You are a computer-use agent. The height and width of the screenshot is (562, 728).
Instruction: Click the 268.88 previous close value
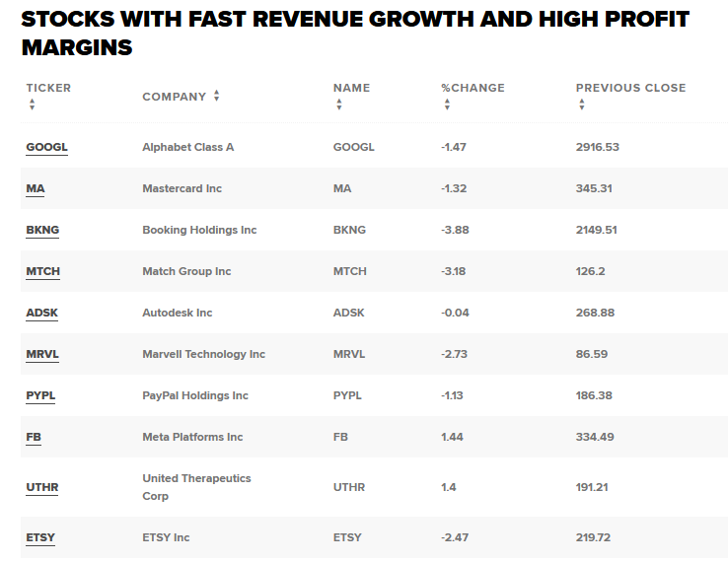[x=595, y=313]
